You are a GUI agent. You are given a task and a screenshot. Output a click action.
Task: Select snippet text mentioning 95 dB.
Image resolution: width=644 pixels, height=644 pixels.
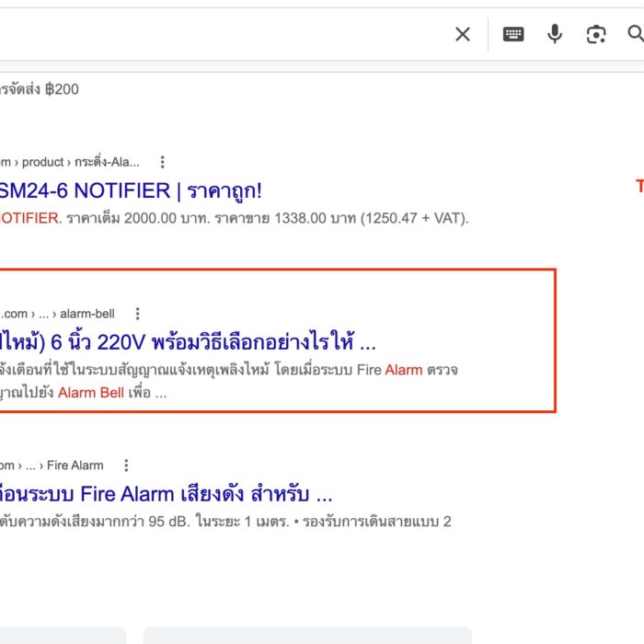click(226, 522)
